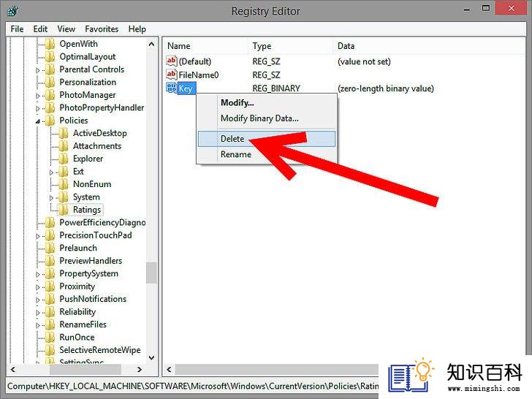Screen dimensions: 532x399
Task: Click the PhotoManager folder icon
Action: (x=50, y=95)
